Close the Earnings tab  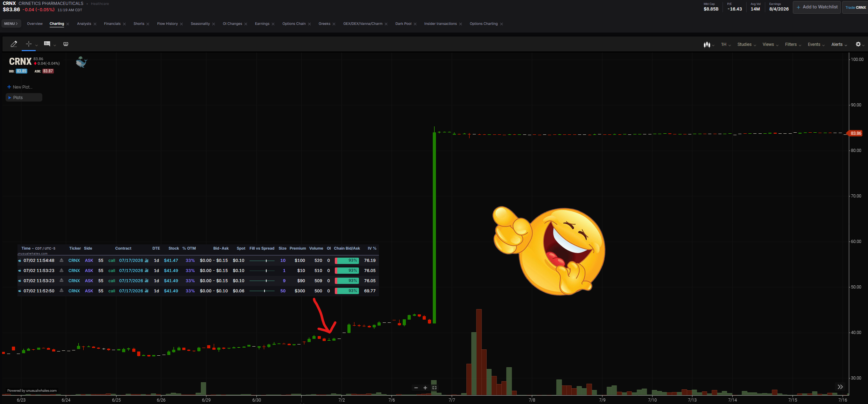(x=273, y=24)
